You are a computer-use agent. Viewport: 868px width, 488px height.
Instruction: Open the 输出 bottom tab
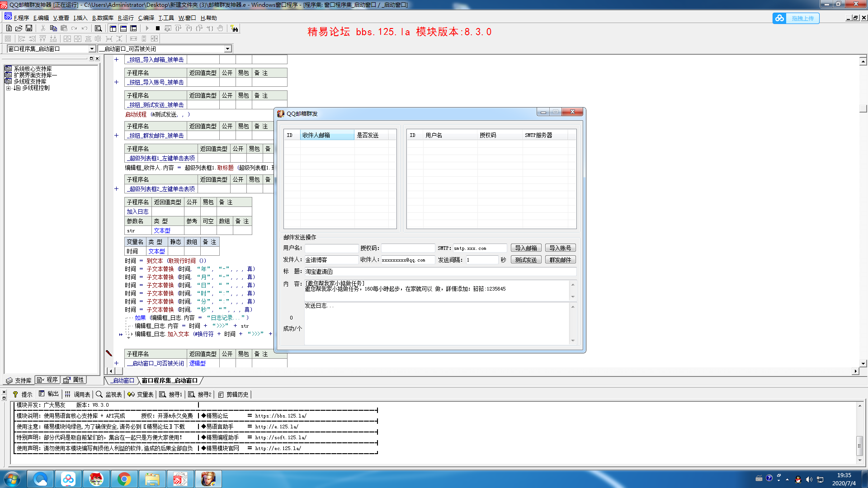[49, 394]
